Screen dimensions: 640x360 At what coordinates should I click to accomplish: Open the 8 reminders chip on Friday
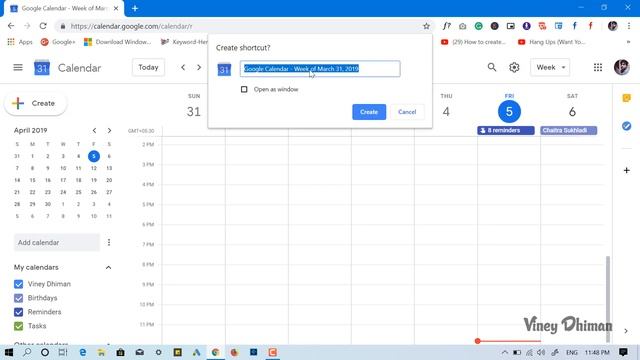point(506,130)
